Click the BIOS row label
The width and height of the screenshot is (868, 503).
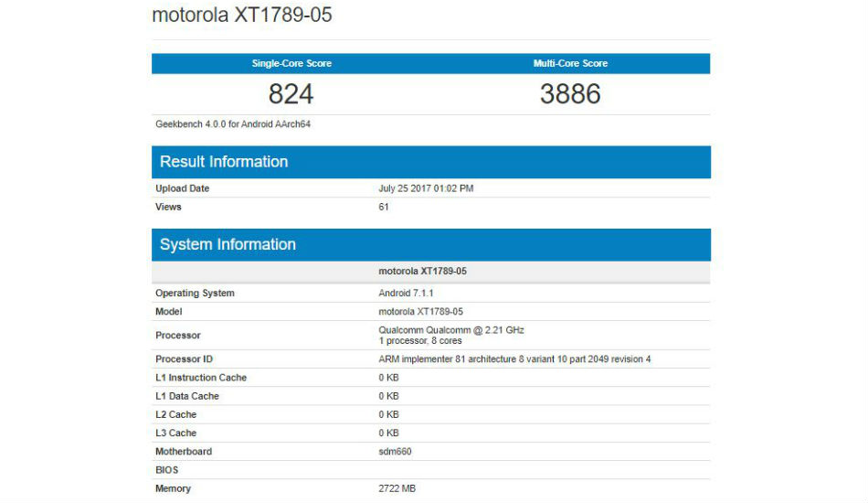coord(166,470)
